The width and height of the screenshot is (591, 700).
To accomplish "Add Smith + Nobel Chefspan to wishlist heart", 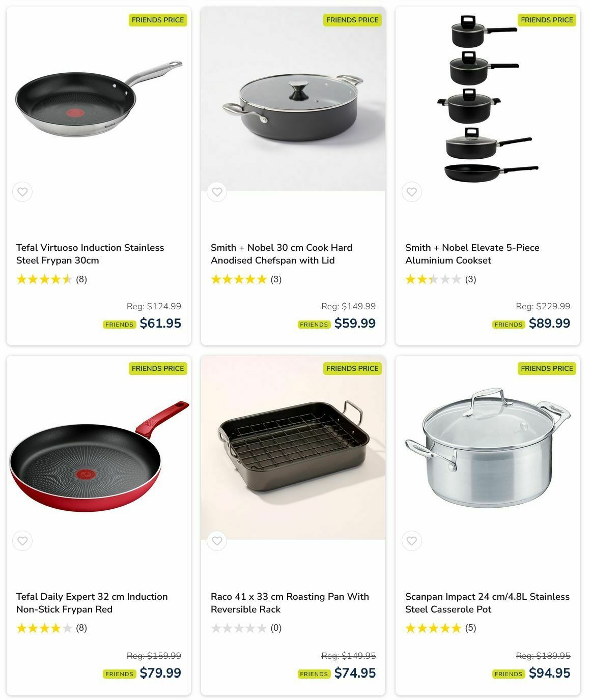I will click(217, 192).
